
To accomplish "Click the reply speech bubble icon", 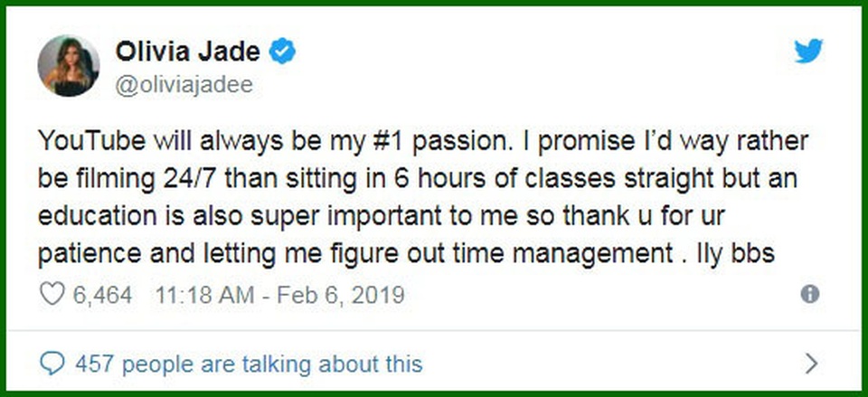I will 54,364.
